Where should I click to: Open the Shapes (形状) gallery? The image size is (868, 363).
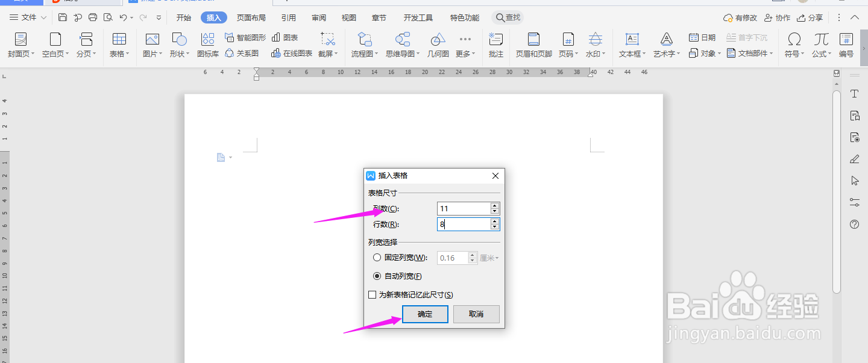(x=179, y=45)
